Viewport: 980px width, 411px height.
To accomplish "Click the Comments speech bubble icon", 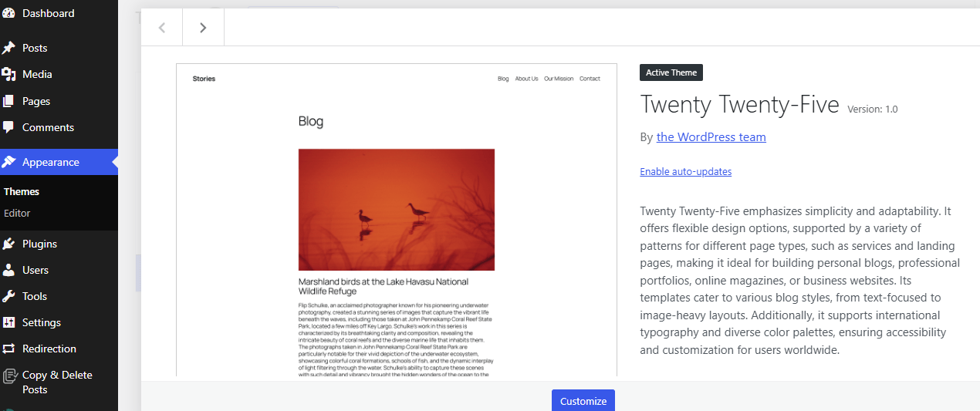I will pos(8,127).
